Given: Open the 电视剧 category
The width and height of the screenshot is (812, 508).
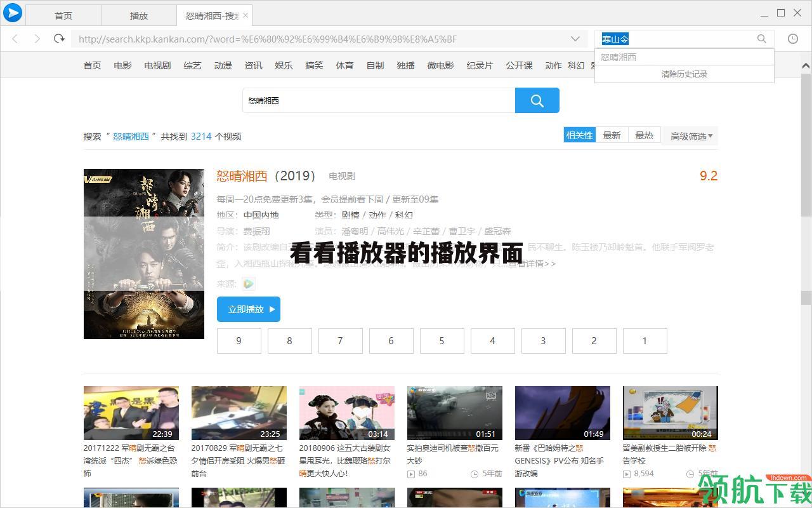Looking at the screenshot, I should (x=157, y=65).
